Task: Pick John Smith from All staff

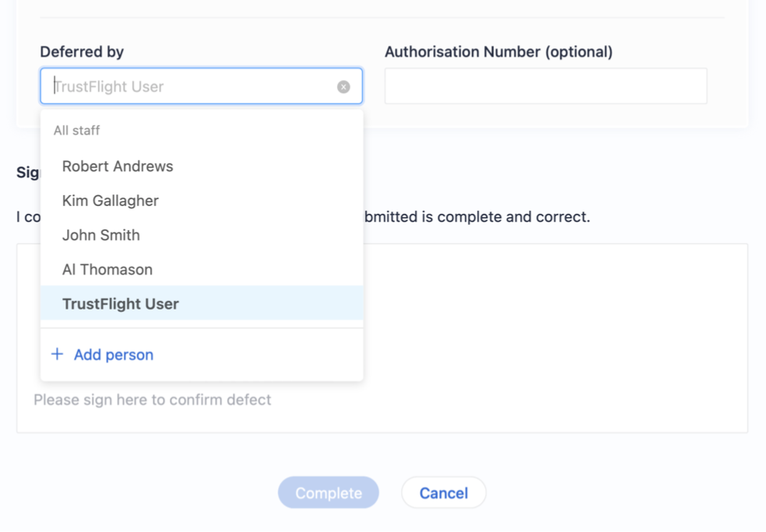Action: click(x=101, y=235)
